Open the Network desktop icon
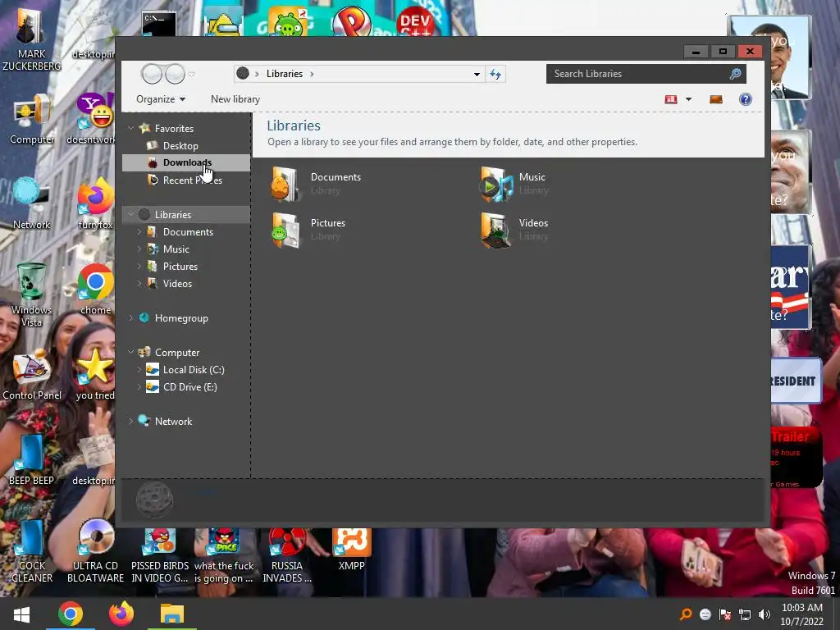 31,203
